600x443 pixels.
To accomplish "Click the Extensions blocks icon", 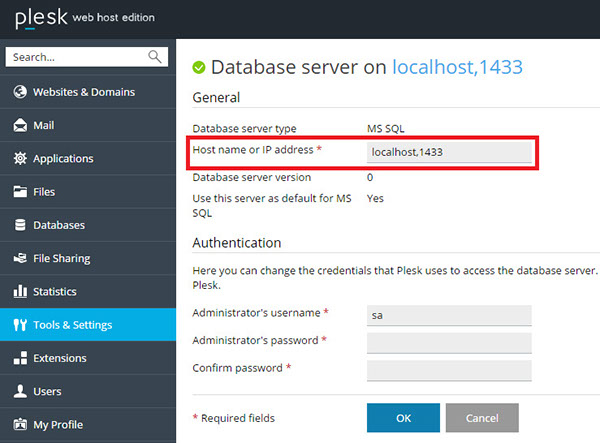I will [x=19, y=358].
